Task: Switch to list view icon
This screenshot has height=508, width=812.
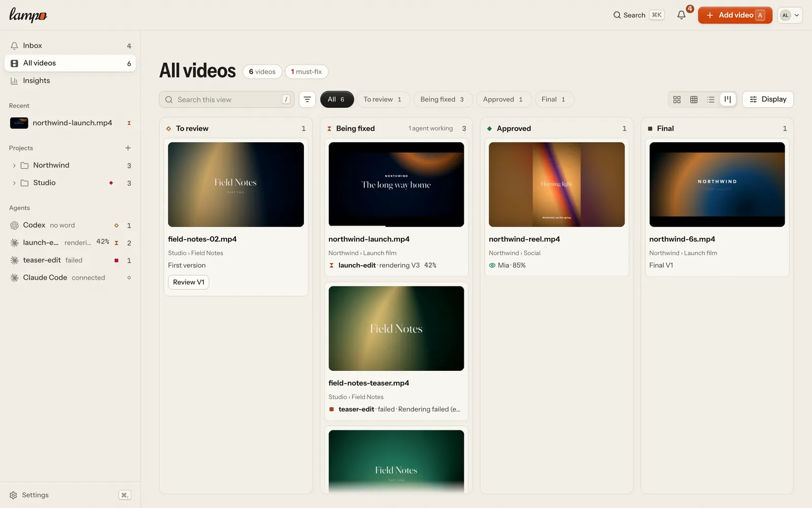Action: [x=710, y=100]
